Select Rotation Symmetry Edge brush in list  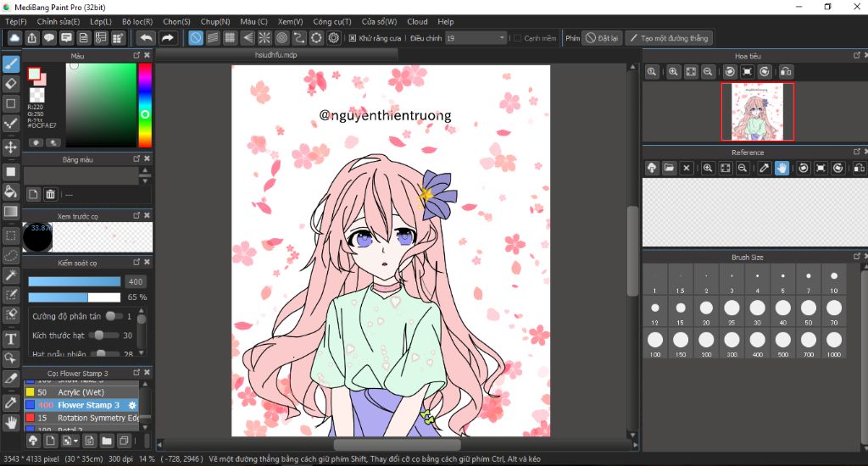coord(81,418)
